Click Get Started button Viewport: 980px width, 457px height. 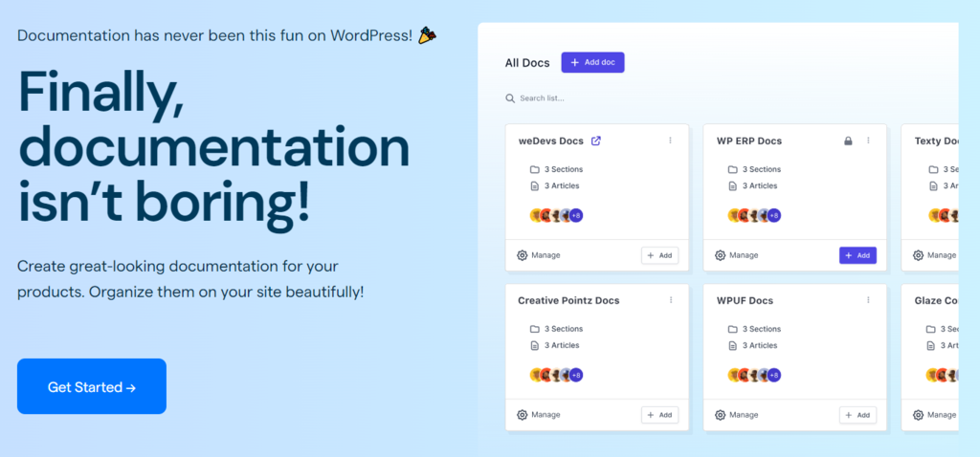click(92, 386)
